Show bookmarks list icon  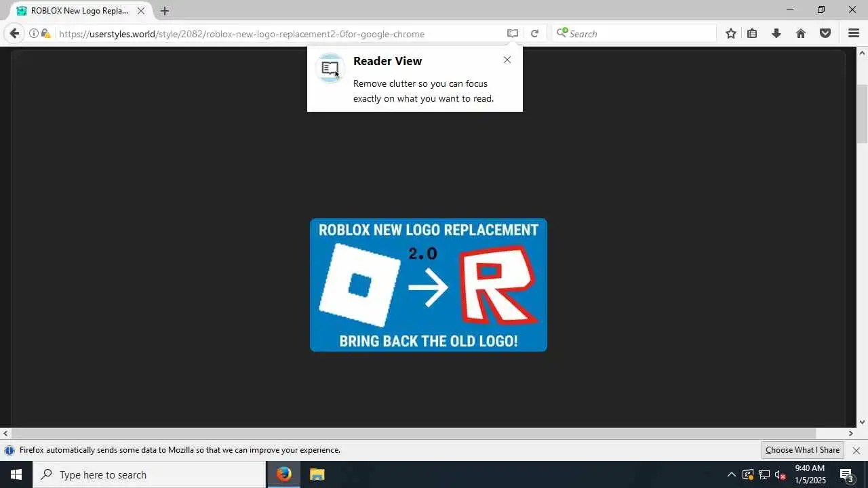pos(752,33)
